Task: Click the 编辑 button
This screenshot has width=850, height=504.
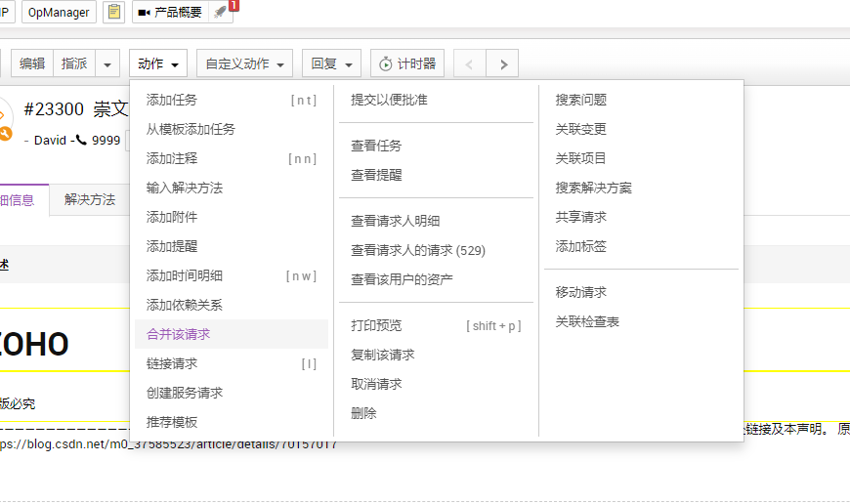Action: click(x=32, y=64)
